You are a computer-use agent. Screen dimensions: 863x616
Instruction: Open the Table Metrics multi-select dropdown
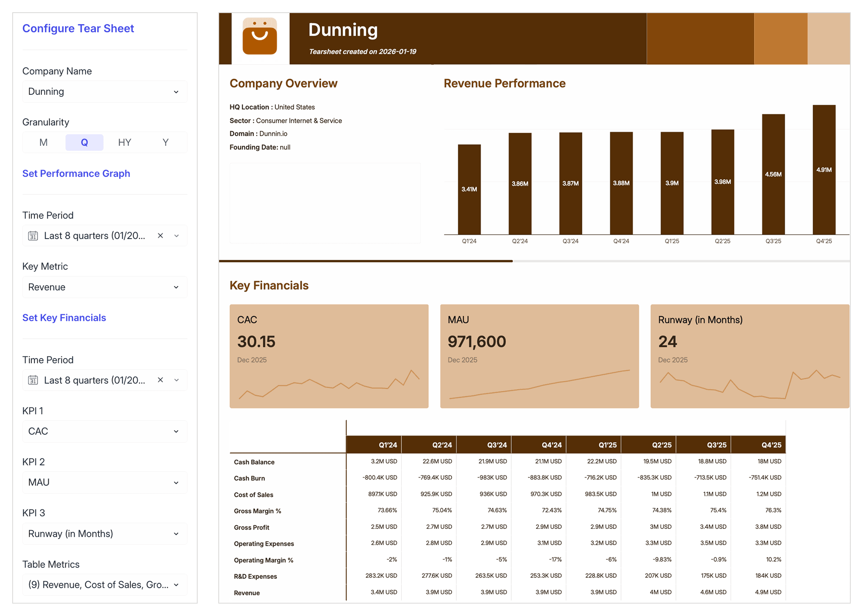pyautogui.click(x=105, y=585)
